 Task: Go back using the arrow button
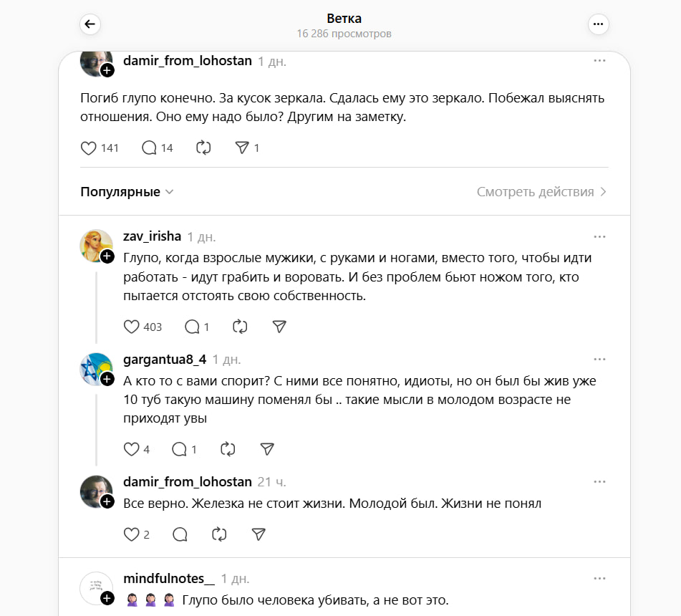[90, 24]
